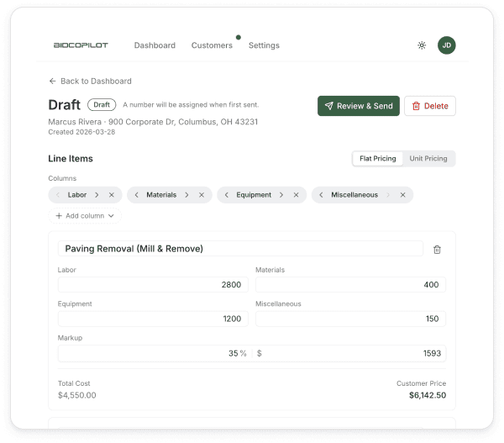This screenshot has height=443, width=504.
Task: Click the Miscellaneous amount field 150
Action: coord(350,319)
